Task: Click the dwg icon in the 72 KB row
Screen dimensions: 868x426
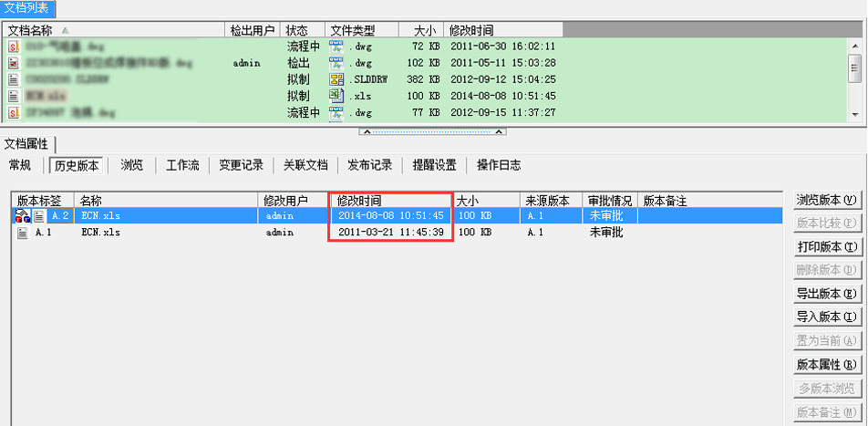Action: pos(336,47)
